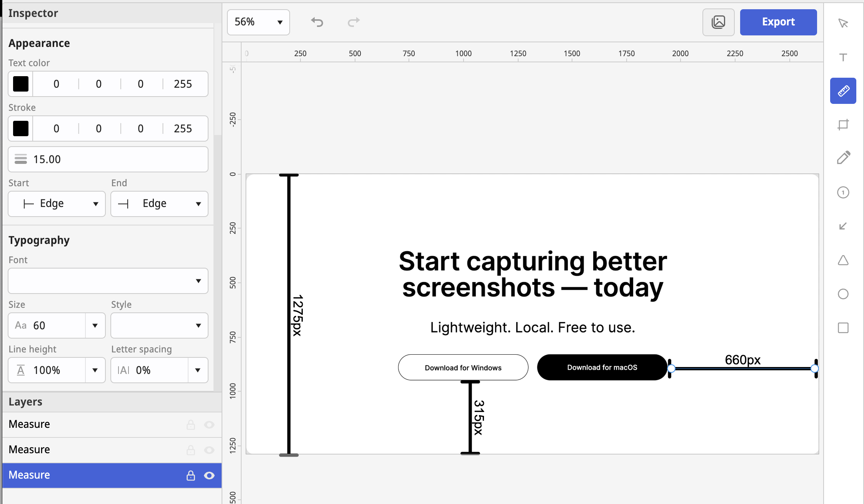This screenshot has width=864, height=504.
Task: Select the Text tool
Action: 843,57
